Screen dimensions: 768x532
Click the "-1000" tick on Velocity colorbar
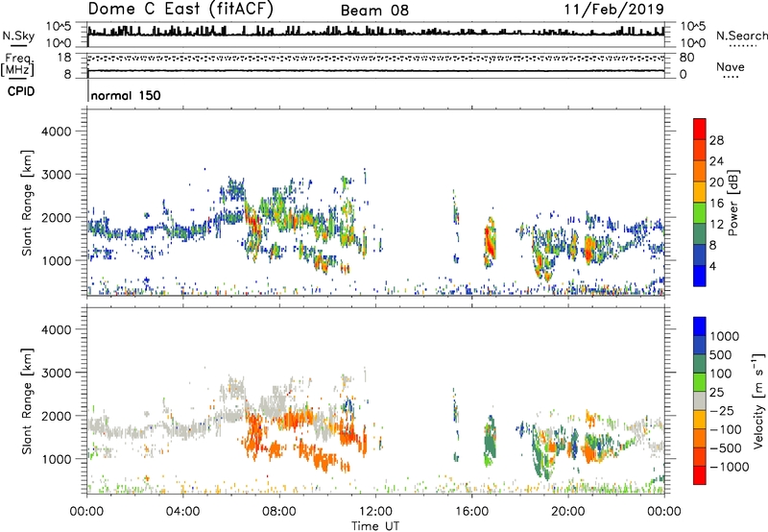(x=730, y=467)
